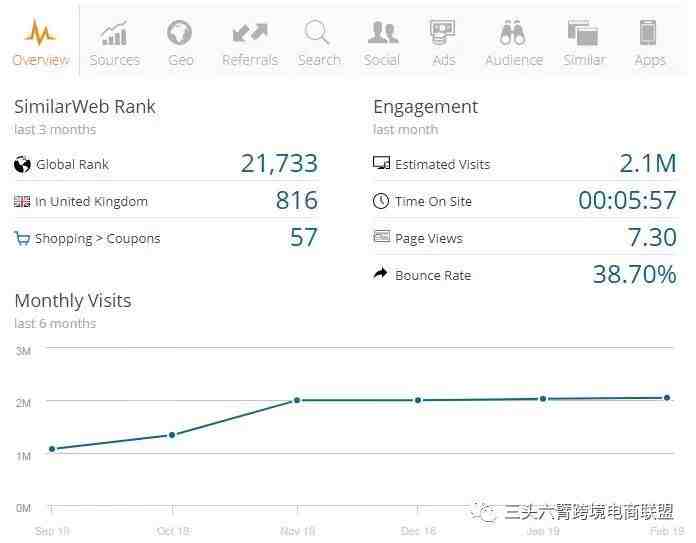Click the Time On Site label
Screen dimensions: 696x543
point(433,202)
